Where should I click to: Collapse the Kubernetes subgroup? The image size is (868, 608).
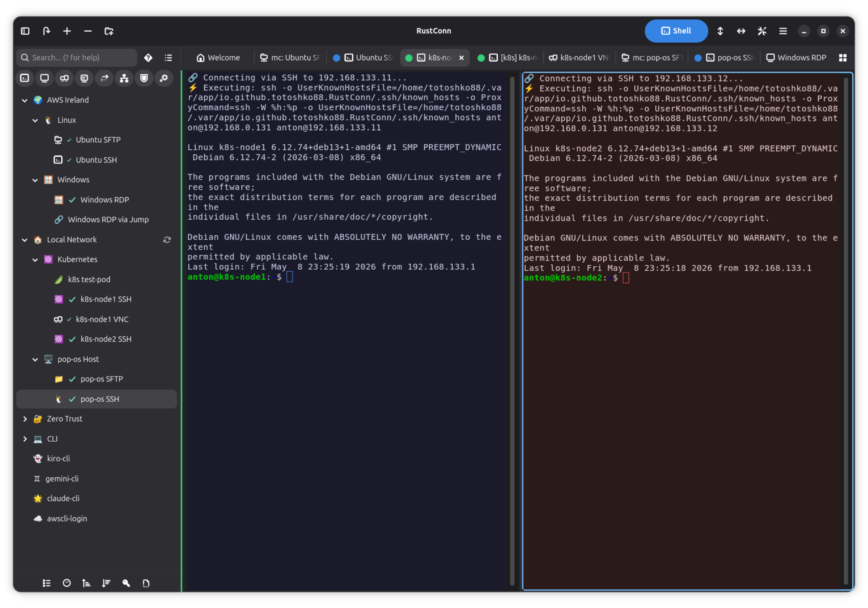pos(35,260)
